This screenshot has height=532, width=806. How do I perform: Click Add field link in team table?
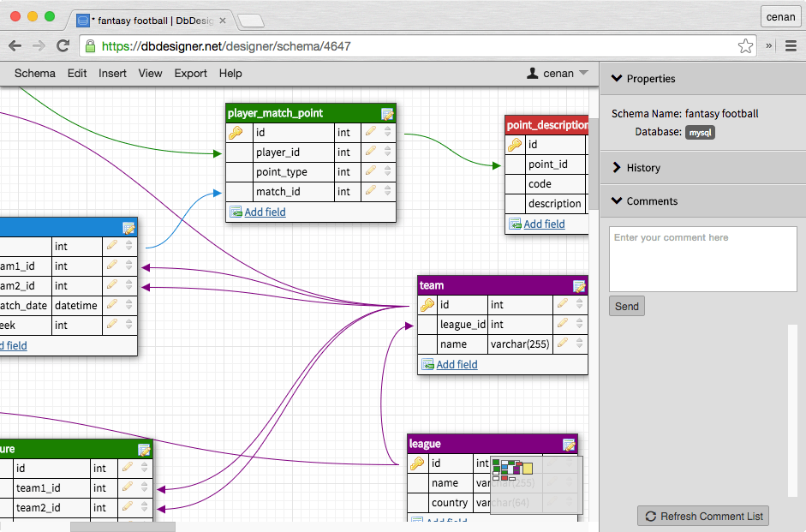tap(457, 365)
